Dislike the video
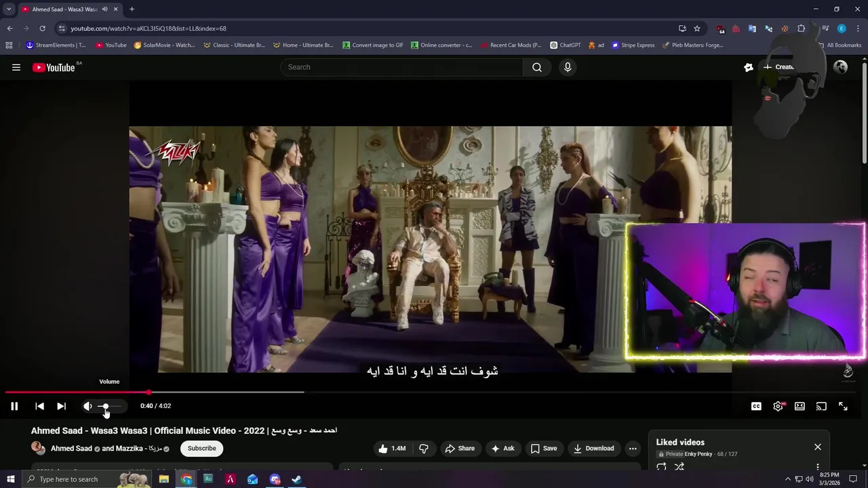Image resolution: width=868 pixels, height=488 pixels. (424, 448)
